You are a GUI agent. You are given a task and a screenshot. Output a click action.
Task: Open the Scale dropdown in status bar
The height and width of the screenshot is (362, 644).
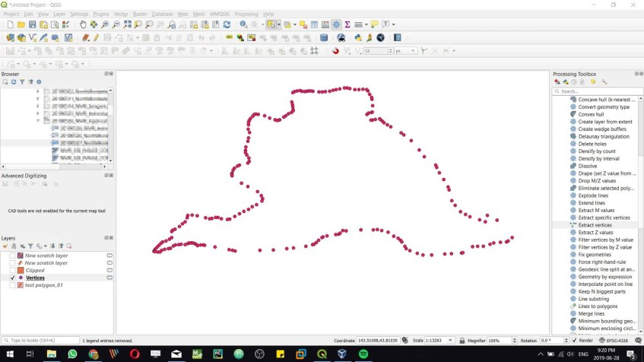(451, 341)
